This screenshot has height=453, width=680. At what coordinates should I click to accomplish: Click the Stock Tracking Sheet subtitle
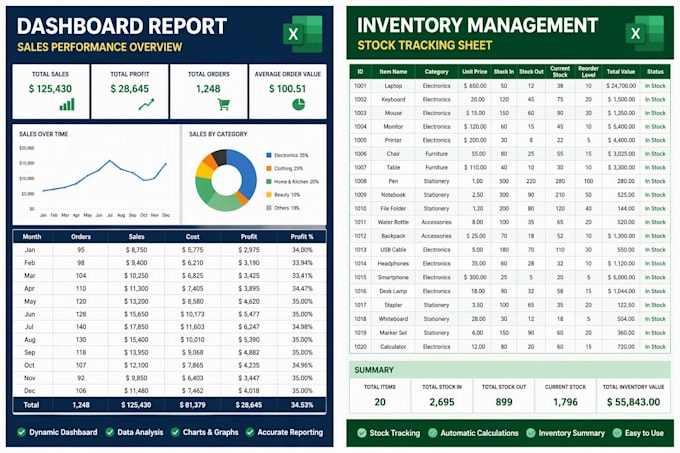pyautogui.click(x=425, y=45)
